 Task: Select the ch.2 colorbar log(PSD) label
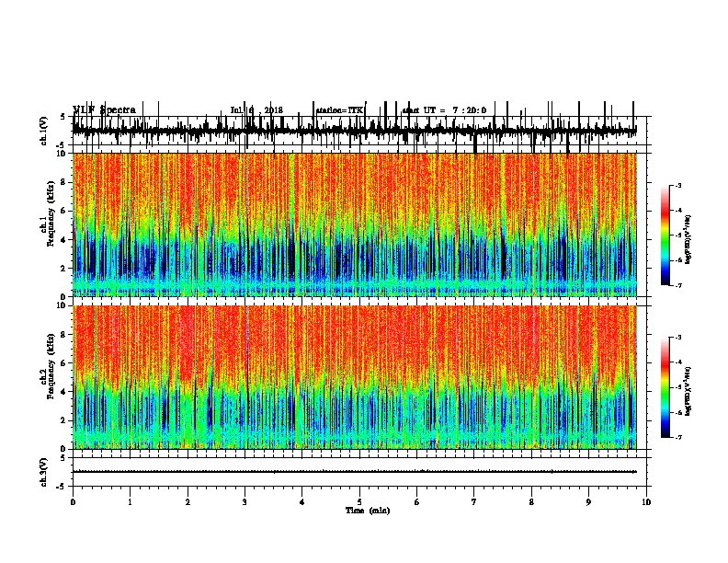click(688, 391)
